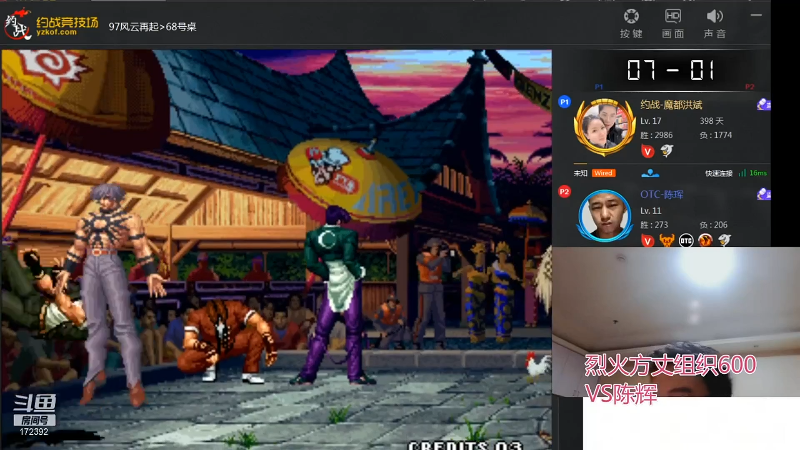This screenshot has width=800, height=450.
Task: Click P2's Lv. 11 level text
Action: click(x=651, y=211)
